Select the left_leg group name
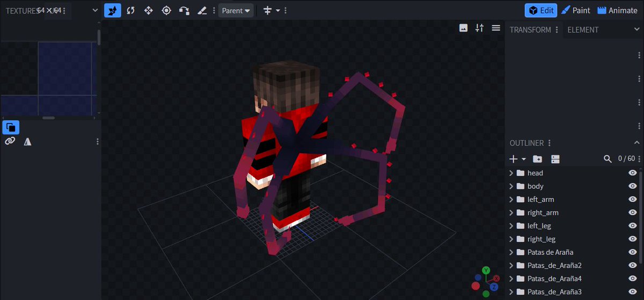This screenshot has height=300, width=644. point(539,226)
